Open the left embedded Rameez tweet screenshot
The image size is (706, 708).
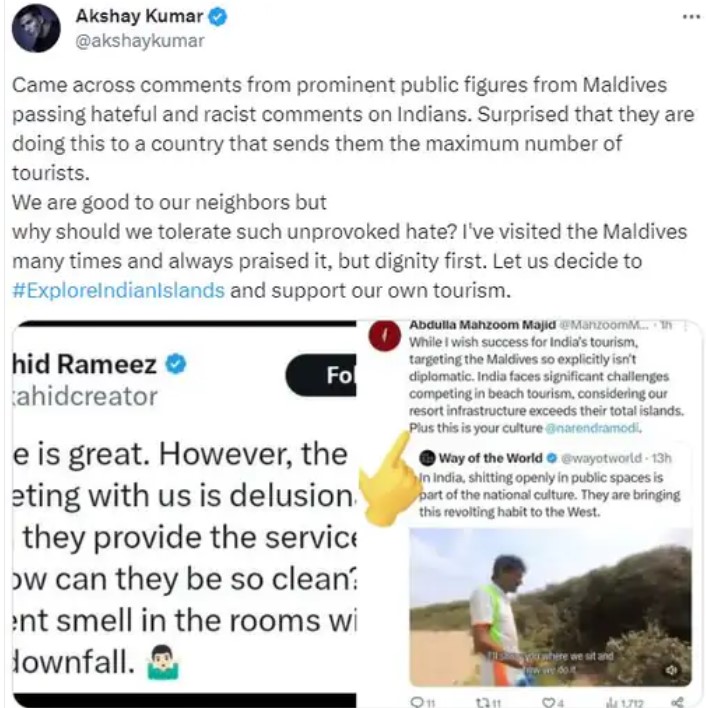(184, 513)
